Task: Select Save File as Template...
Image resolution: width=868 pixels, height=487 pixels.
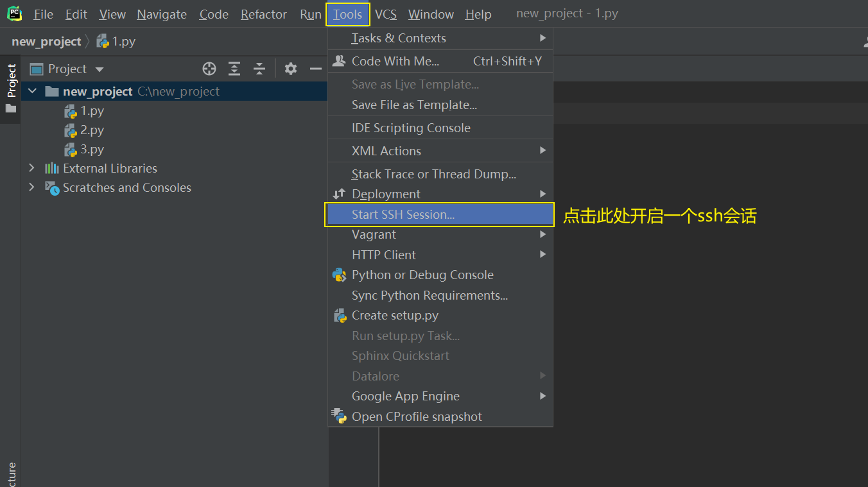Action: [440, 105]
